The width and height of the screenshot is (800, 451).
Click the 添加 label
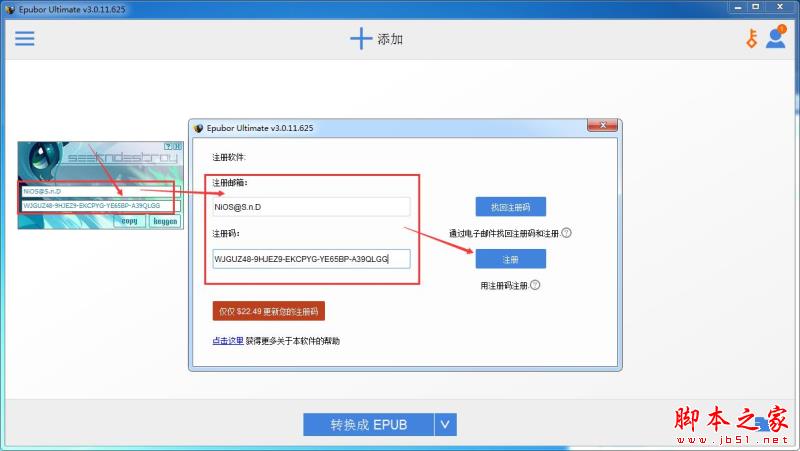click(390, 39)
